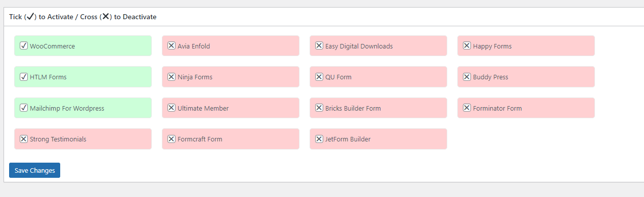Activate the Easy Digital Downloads checkbox
The image size is (644, 197).
point(319,45)
